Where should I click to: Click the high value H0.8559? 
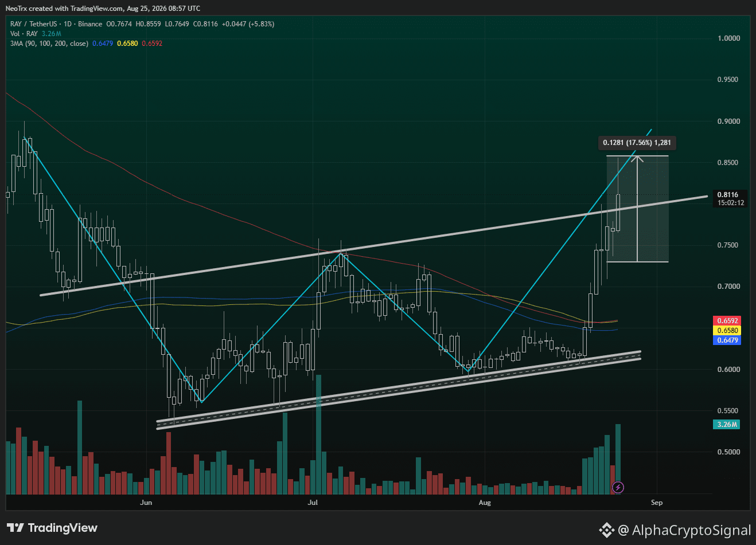click(149, 24)
